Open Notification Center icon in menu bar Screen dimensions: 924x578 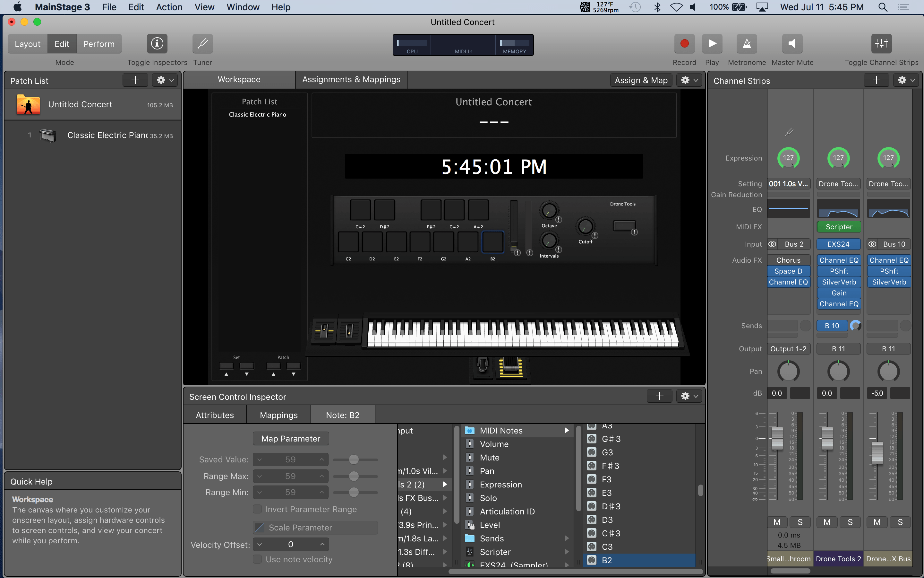click(903, 7)
